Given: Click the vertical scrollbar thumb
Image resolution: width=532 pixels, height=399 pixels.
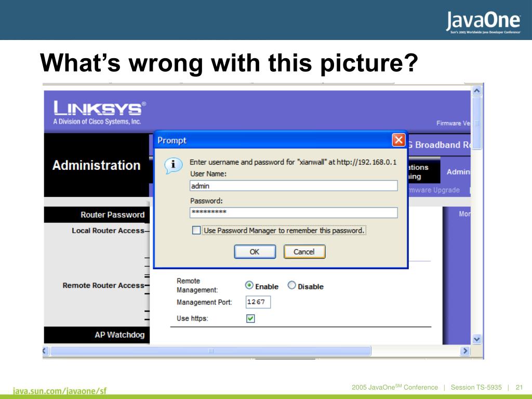Looking at the screenshot, I should tap(477, 123).
